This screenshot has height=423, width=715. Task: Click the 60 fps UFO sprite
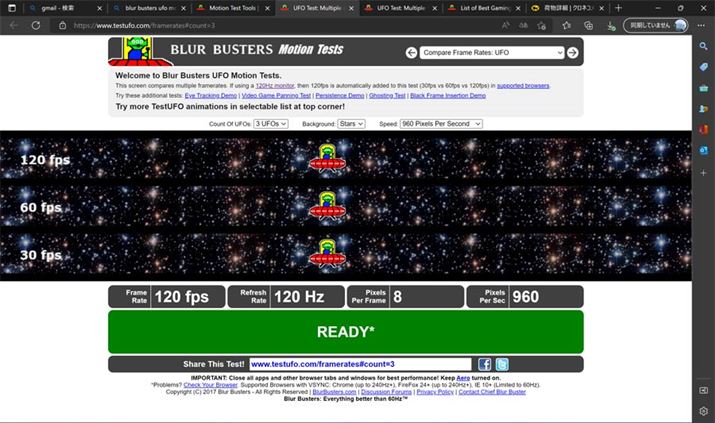click(x=327, y=206)
